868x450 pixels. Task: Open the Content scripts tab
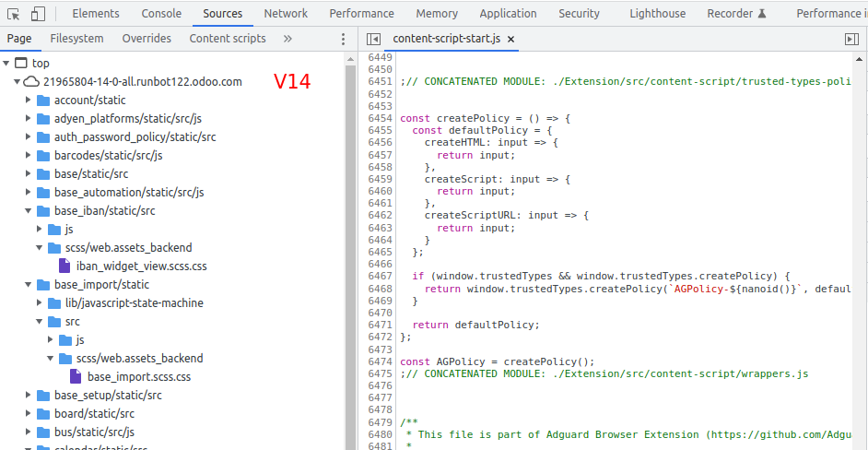point(228,39)
